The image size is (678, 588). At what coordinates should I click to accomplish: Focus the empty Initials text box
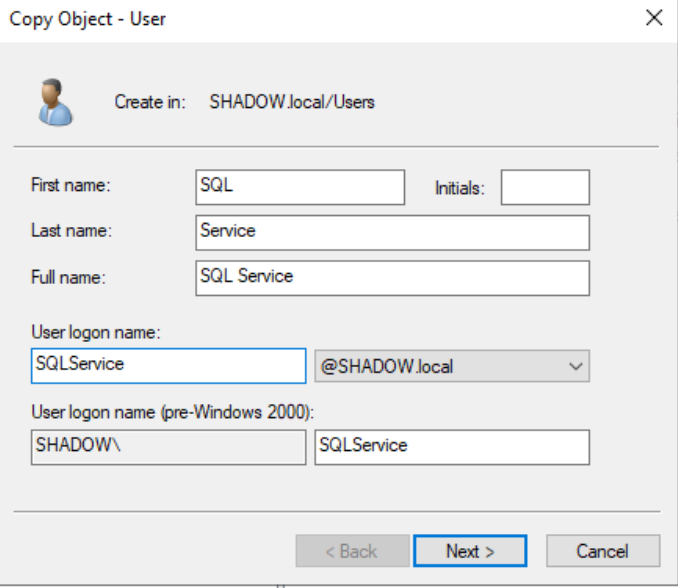pyautogui.click(x=544, y=187)
